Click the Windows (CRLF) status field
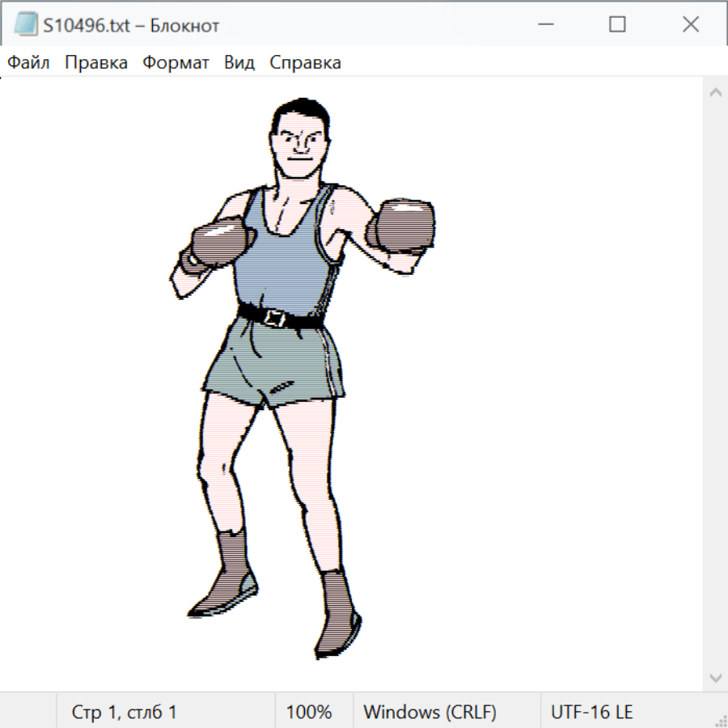The image size is (728, 728). click(x=430, y=712)
